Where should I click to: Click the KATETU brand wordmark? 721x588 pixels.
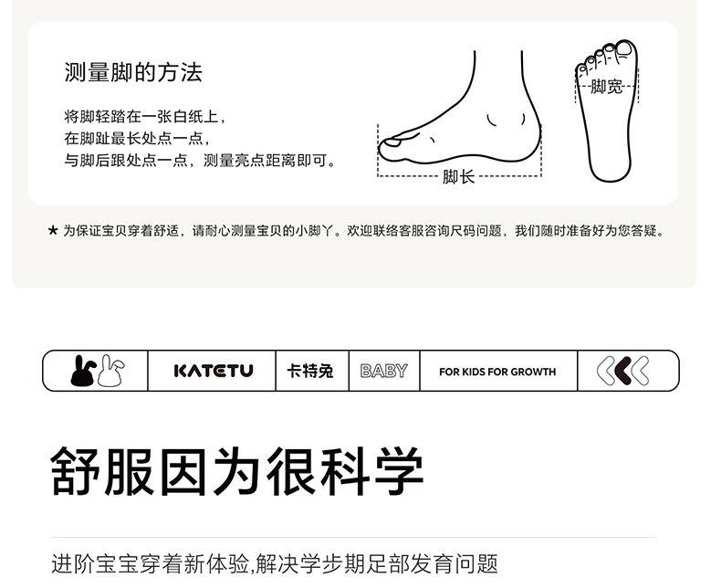tap(214, 371)
